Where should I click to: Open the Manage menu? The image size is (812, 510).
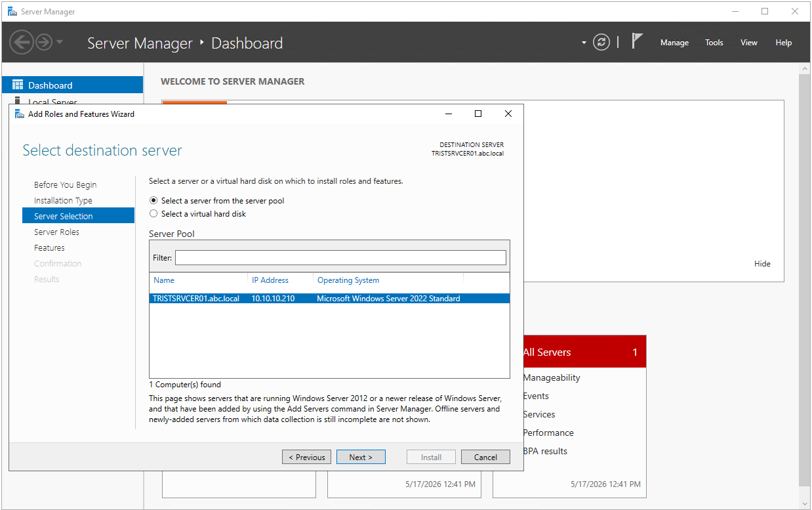tap(674, 43)
